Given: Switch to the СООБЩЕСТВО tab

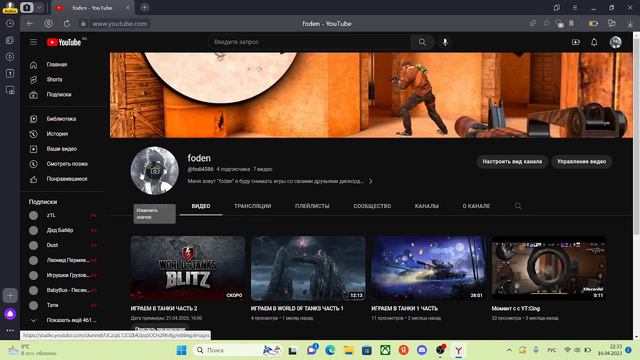Looking at the screenshot, I should tap(372, 206).
